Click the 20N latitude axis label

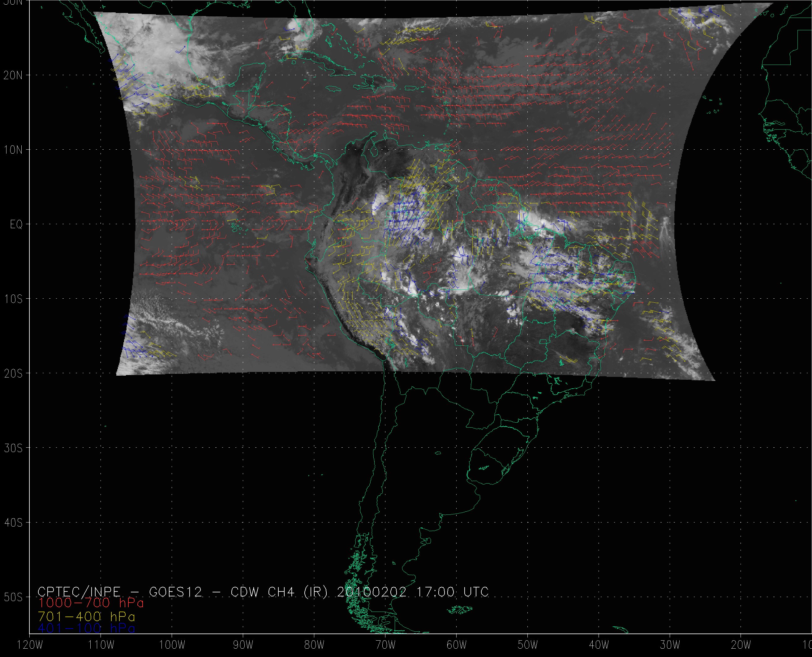[x=13, y=75]
